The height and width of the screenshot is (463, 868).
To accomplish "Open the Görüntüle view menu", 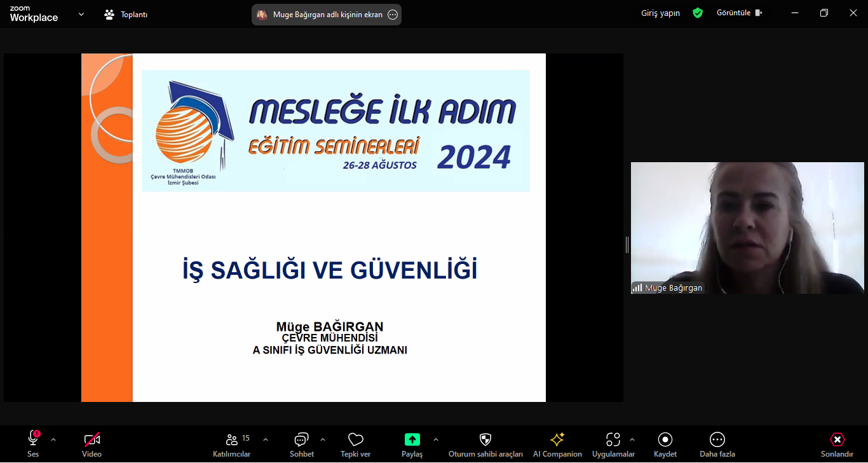I will [x=739, y=13].
